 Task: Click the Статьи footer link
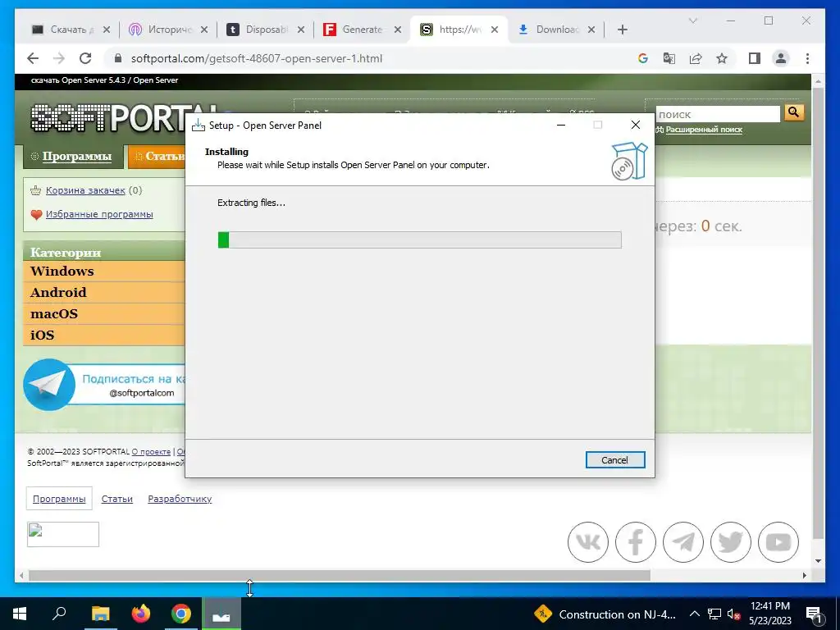tap(116, 499)
